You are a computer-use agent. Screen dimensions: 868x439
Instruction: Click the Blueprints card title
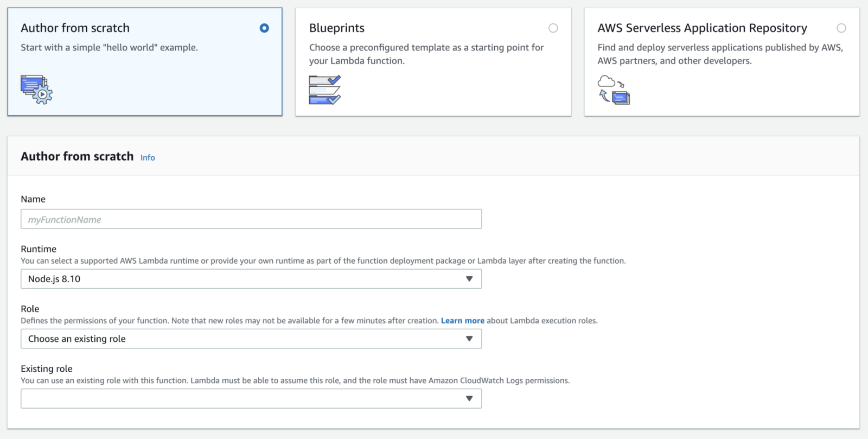(x=337, y=28)
